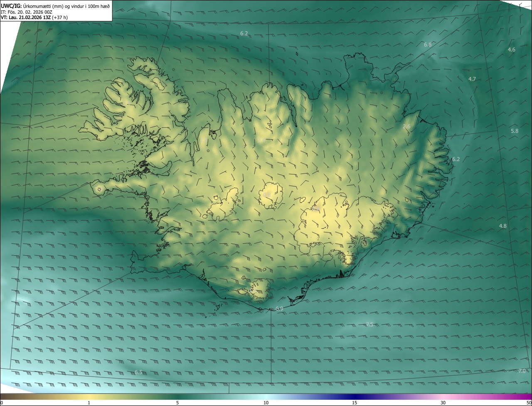Click the 10 tick on the color scale
The height and width of the screenshot is (406, 532).
coord(266,403)
